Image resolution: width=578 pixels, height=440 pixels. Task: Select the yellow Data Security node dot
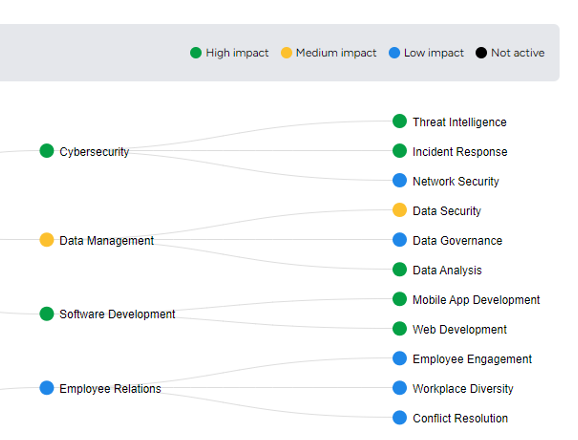point(400,210)
